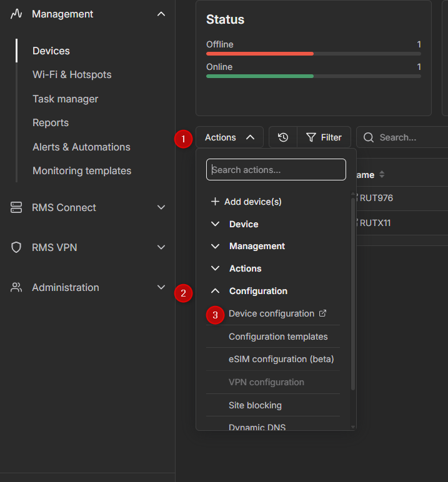Select Configuration templates menu entry
448x482 pixels.
click(x=278, y=337)
